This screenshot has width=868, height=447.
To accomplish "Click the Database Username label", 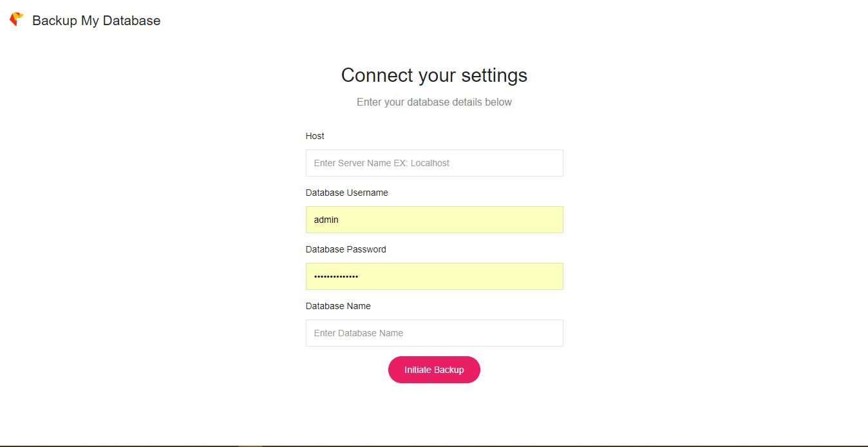I will click(346, 193).
